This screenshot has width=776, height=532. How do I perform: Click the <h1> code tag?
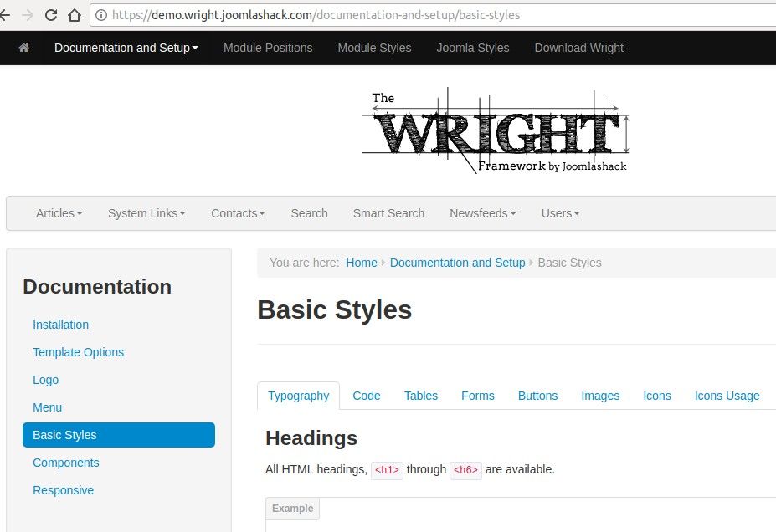tap(387, 470)
